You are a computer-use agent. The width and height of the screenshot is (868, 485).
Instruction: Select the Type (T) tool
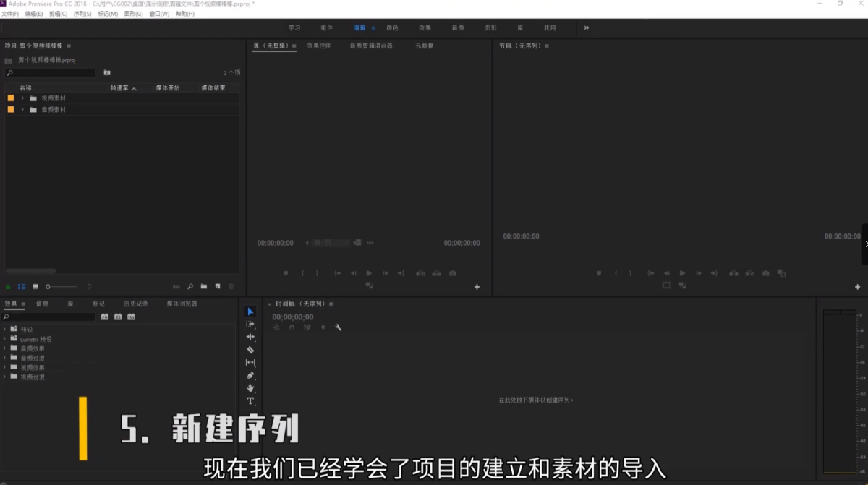(250, 400)
